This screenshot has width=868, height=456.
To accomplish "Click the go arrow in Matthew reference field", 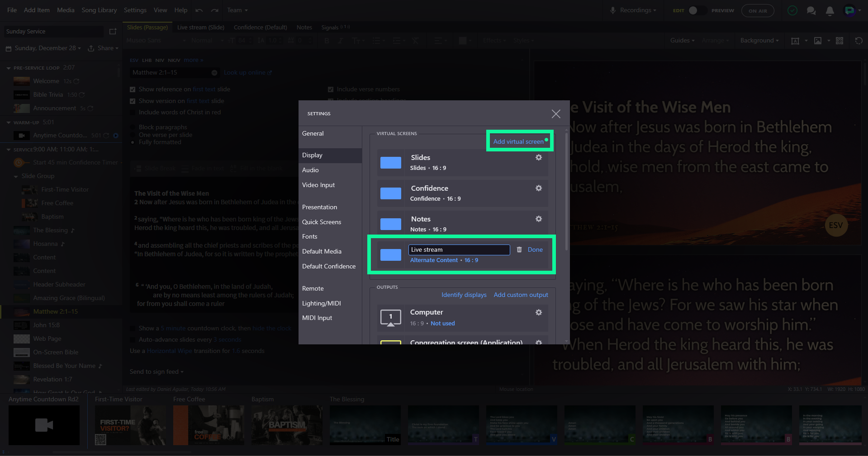I will click(214, 73).
